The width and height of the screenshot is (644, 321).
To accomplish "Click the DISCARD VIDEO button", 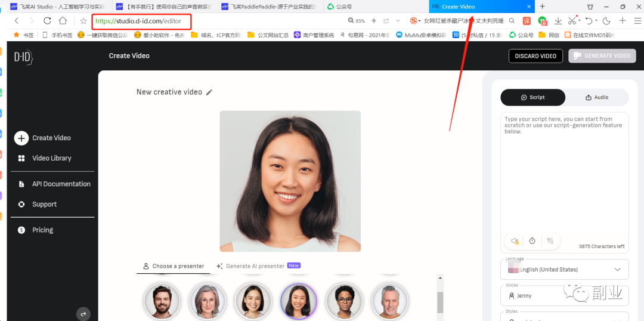I will click(535, 56).
